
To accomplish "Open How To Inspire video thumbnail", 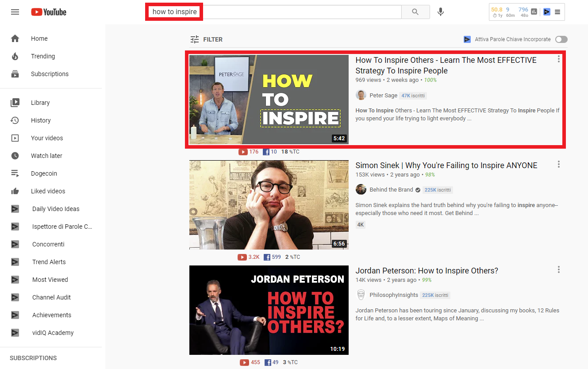I will point(269,100).
